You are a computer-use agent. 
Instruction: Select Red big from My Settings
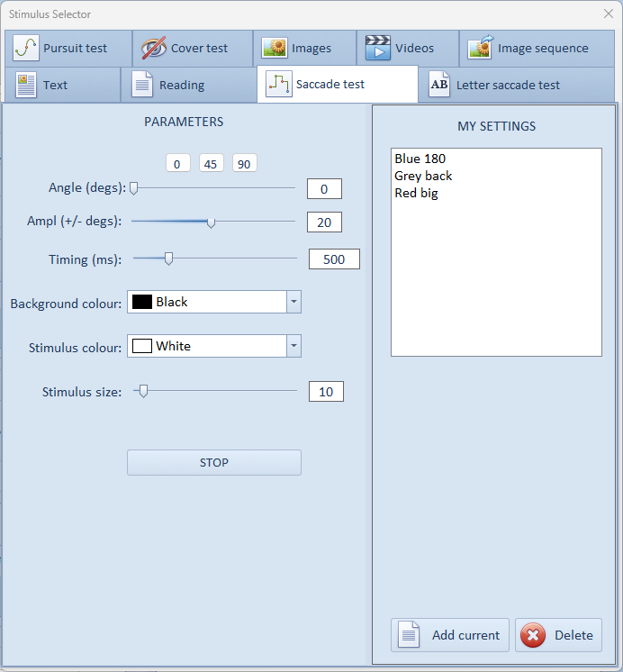[x=416, y=193]
